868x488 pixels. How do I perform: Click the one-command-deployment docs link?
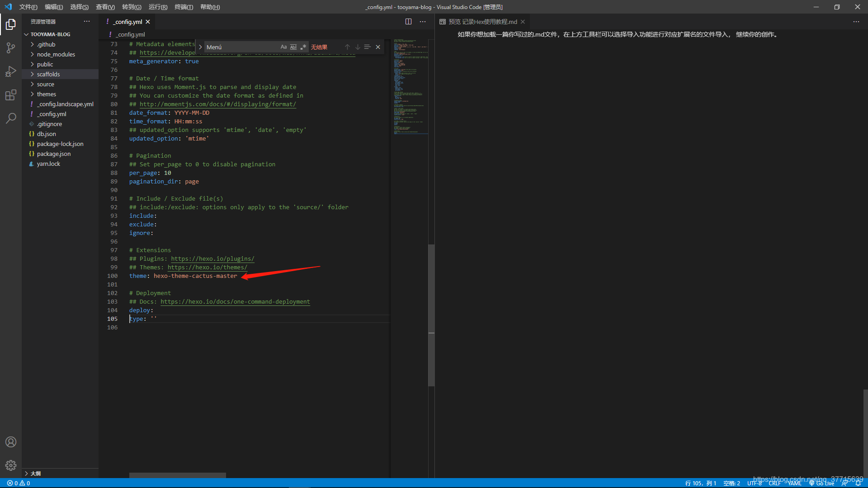point(235,301)
